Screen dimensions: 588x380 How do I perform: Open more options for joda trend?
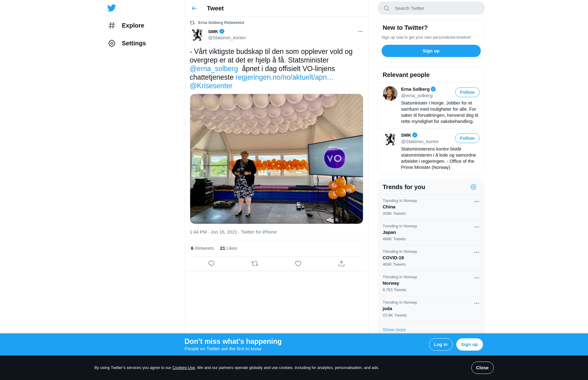coord(477,303)
